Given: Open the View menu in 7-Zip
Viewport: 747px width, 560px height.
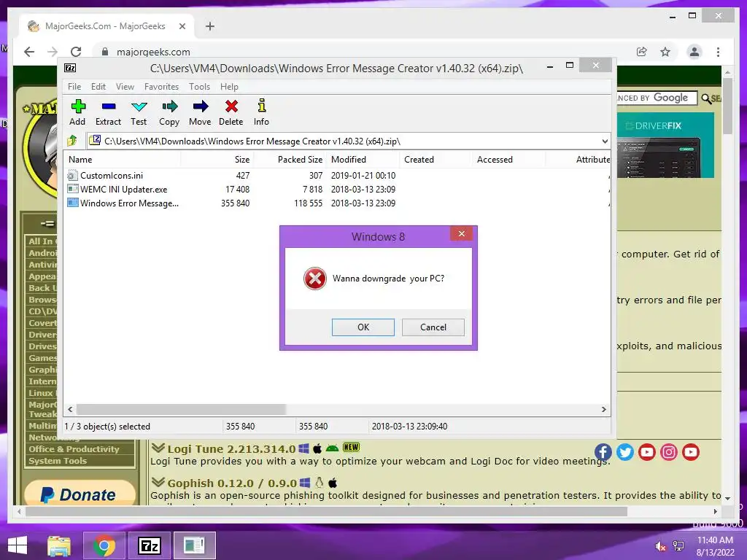Looking at the screenshot, I should (125, 87).
